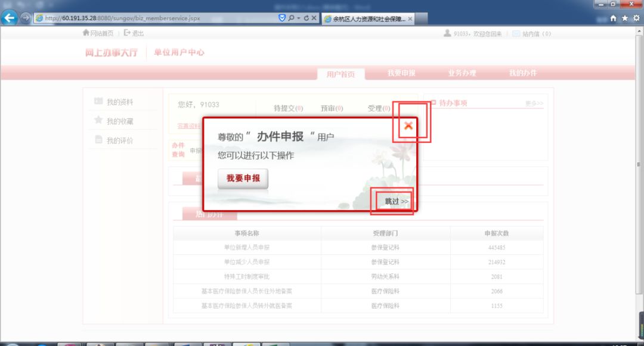Image resolution: width=644 pixels, height=346 pixels.
Task: Open the 单位新增人员申报 service entry
Action: [x=246, y=247]
